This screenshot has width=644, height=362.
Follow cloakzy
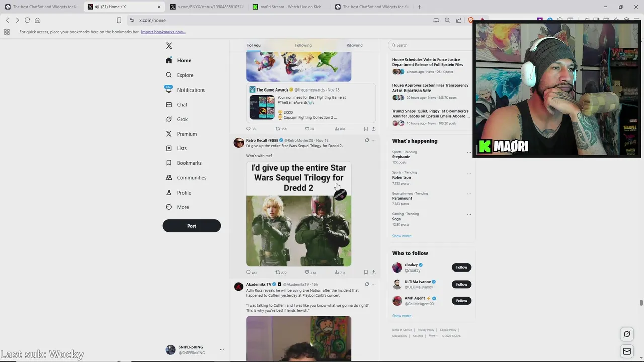461,267
